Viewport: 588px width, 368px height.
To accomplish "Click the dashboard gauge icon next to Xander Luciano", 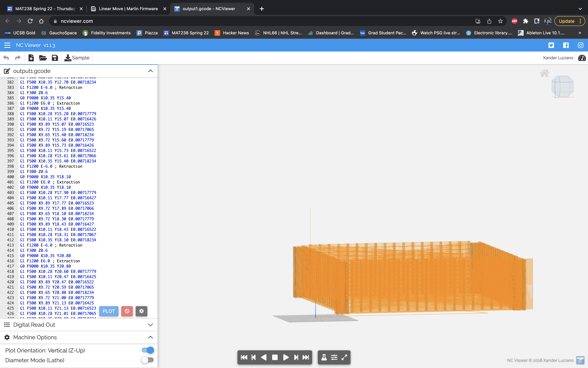I will [582, 58].
